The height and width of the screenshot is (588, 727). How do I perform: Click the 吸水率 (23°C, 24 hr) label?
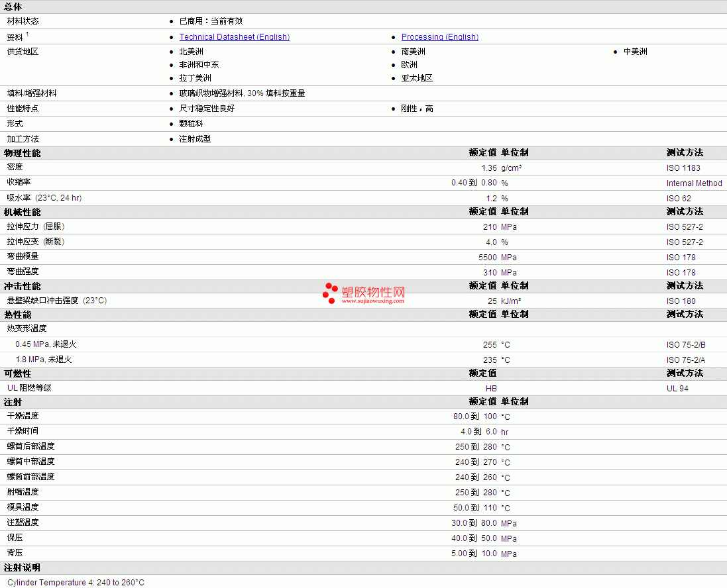click(44, 198)
